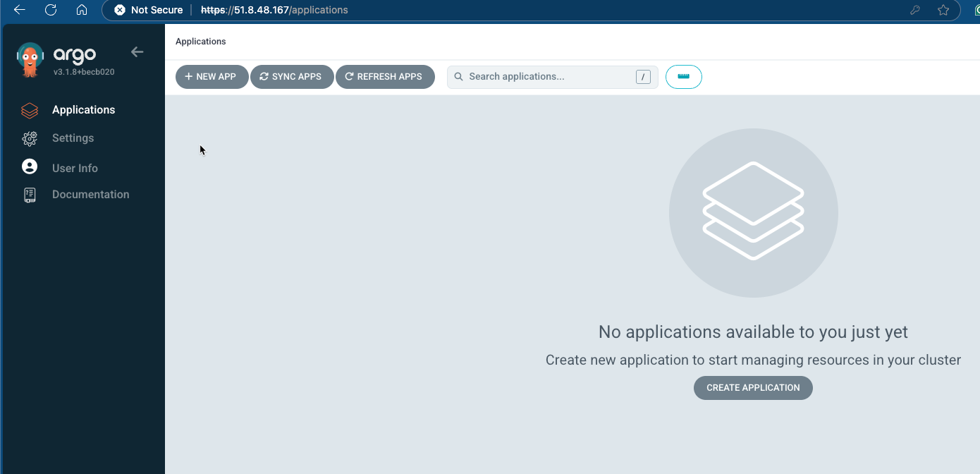The height and width of the screenshot is (474, 980).
Task: Open Settings from the sidebar
Action: (x=73, y=138)
